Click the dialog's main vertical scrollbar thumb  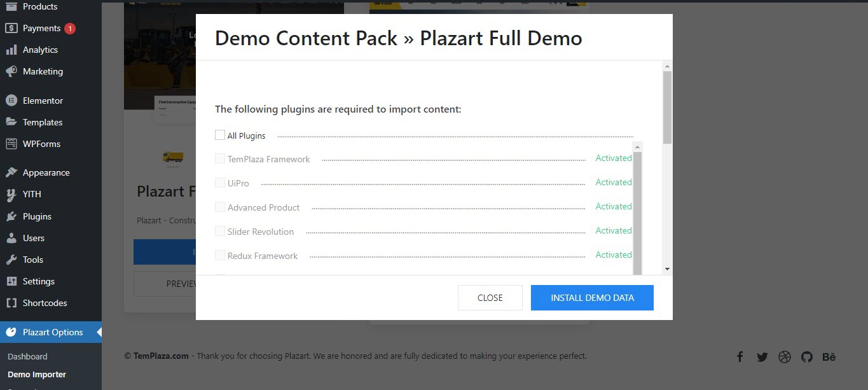pyautogui.click(x=667, y=107)
